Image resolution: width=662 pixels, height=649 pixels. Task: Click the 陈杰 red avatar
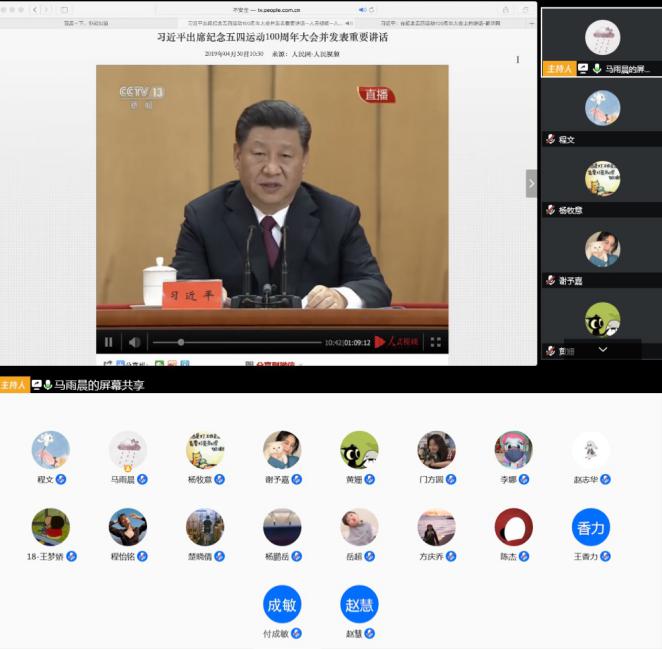coord(513,527)
